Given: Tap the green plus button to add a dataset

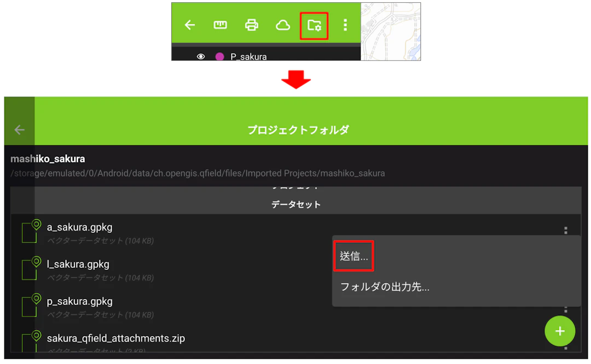Looking at the screenshot, I should 560,331.
